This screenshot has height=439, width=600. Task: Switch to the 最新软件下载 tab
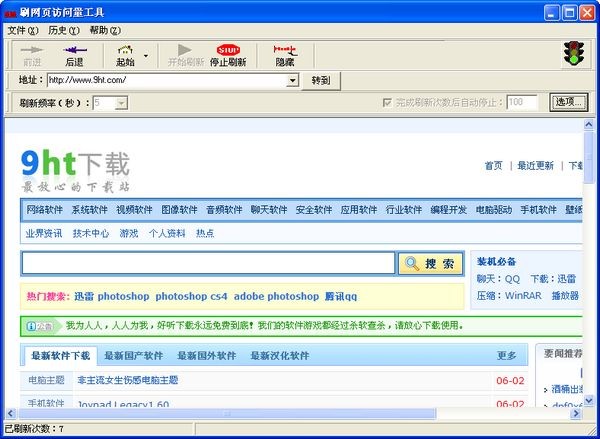60,356
